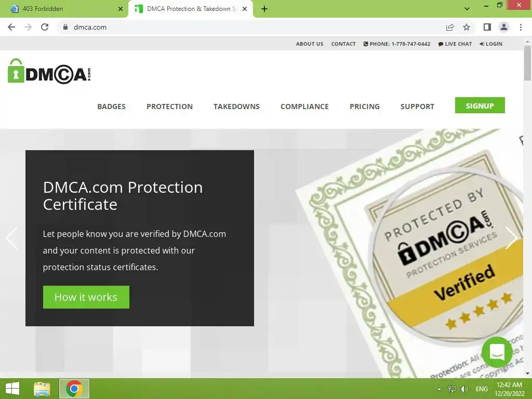
Task: Click the share page icon in address bar
Action: pyautogui.click(x=450, y=27)
